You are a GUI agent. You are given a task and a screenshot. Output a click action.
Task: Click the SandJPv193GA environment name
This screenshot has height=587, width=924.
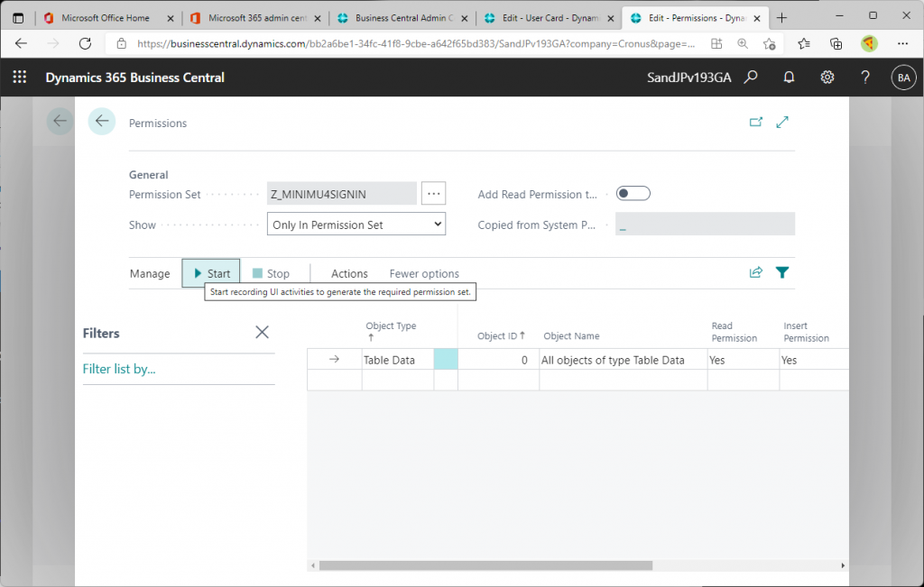point(688,78)
